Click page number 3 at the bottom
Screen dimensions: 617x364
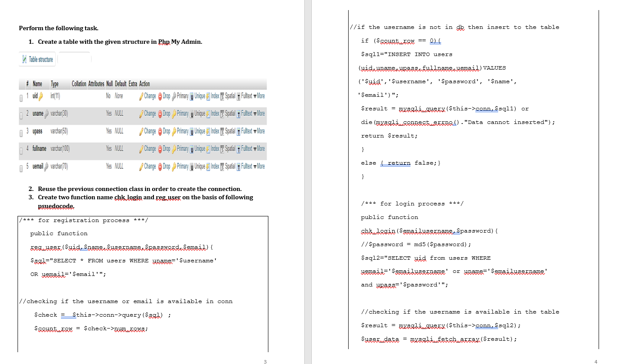(x=265, y=361)
